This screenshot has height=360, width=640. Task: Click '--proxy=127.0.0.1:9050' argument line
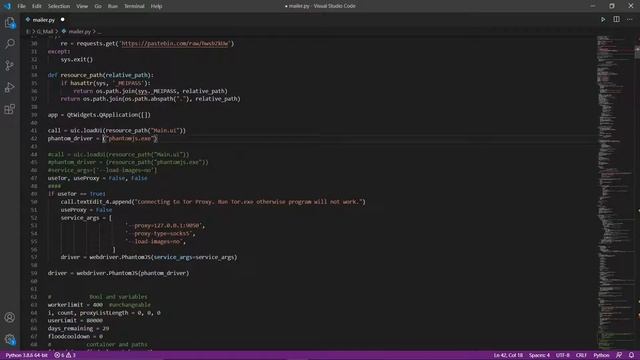click(165, 225)
